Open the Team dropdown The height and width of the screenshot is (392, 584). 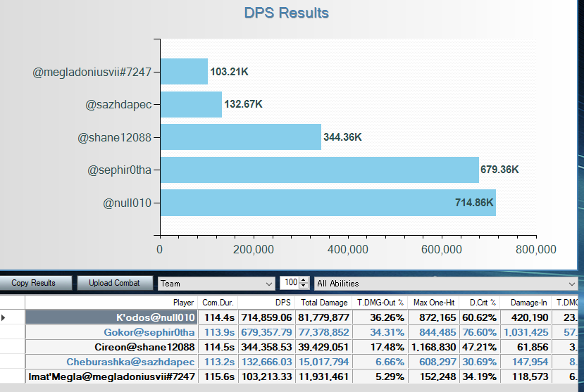(x=216, y=283)
